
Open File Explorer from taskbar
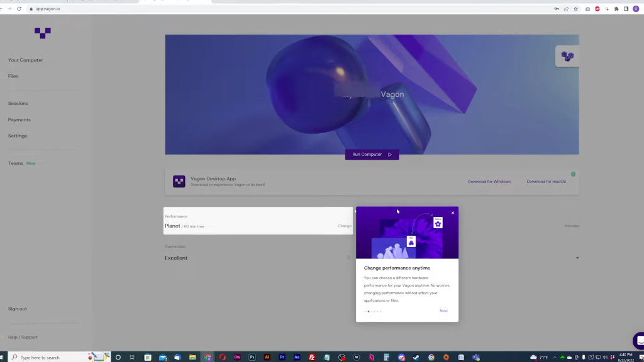click(x=192, y=357)
